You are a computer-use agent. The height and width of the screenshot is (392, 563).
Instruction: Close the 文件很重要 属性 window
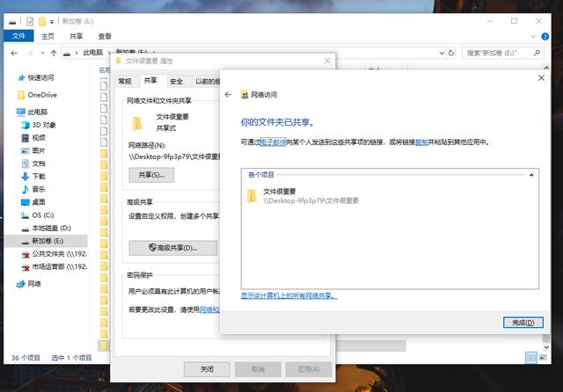click(327, 61)
